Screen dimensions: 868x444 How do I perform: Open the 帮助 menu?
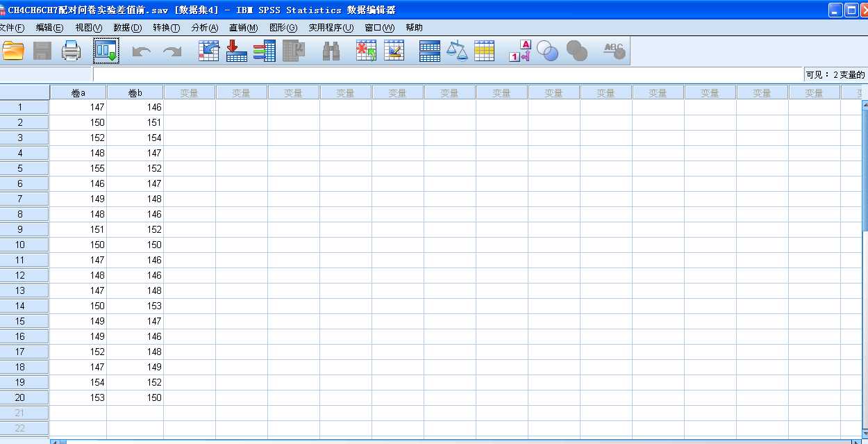(414, 28)
